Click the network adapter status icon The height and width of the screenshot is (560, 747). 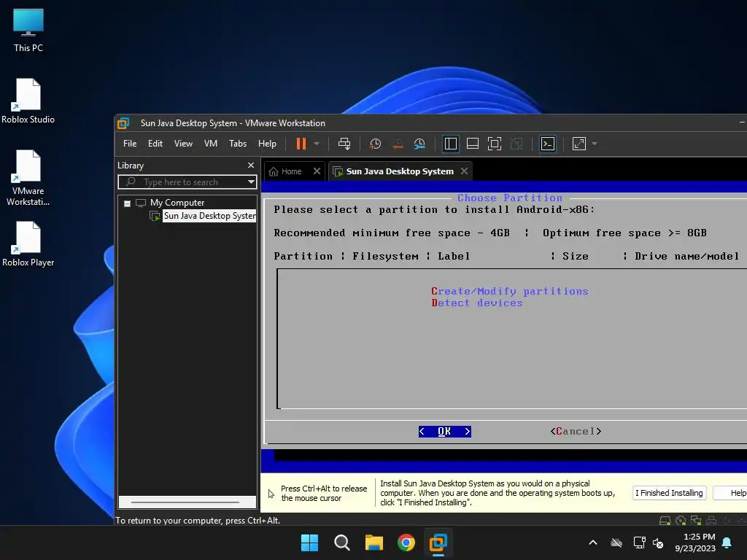point(696,521)
